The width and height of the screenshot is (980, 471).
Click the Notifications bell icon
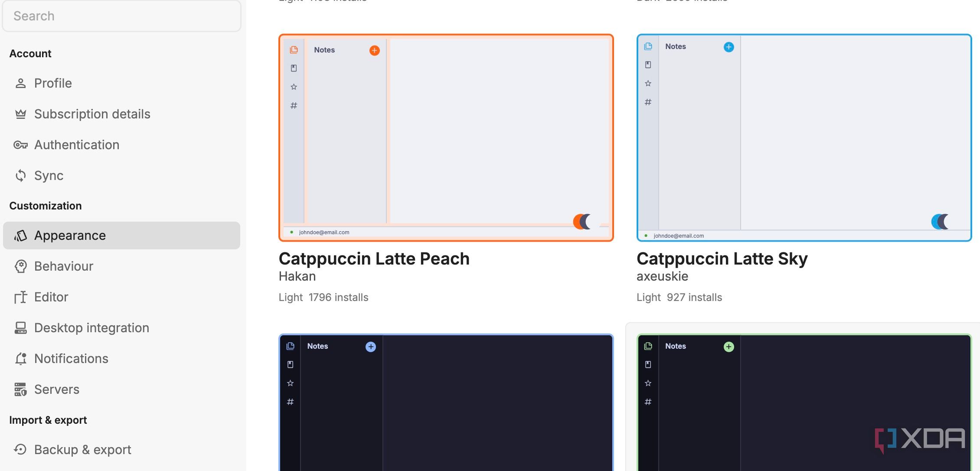[20, 359]
